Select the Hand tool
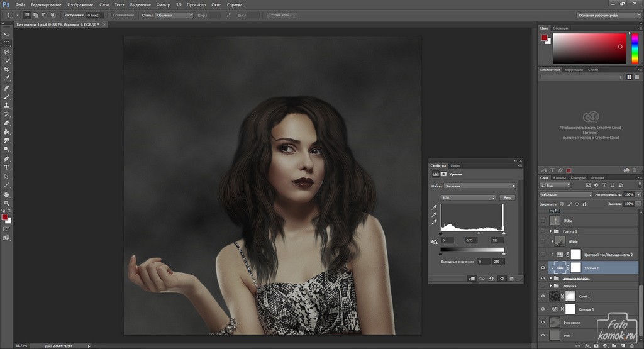The image size is (644, 349). point(6,194)
